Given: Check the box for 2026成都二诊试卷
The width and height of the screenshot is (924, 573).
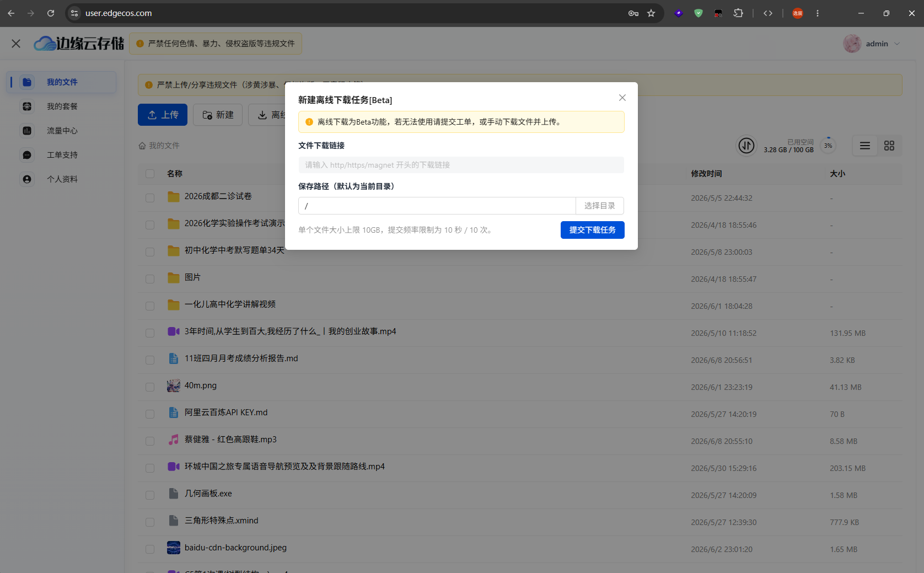Looking at the screenshot, I should (x=150, y=198).
